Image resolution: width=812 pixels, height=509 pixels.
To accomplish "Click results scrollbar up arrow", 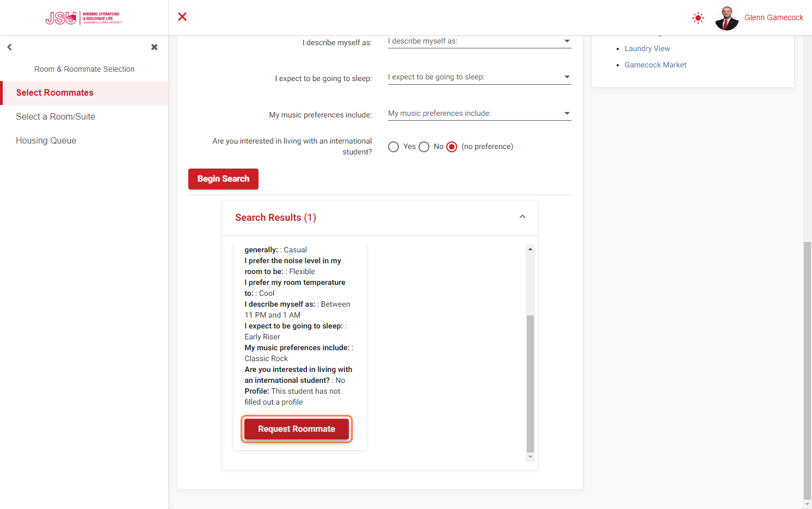I will pos(530,249).
